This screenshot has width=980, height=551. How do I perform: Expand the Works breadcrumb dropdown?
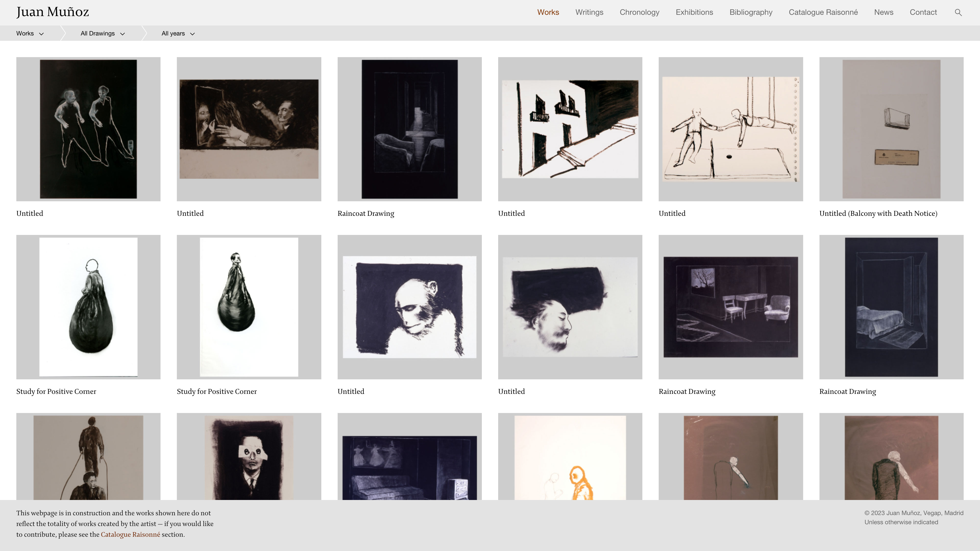click(x=30, y=33)
